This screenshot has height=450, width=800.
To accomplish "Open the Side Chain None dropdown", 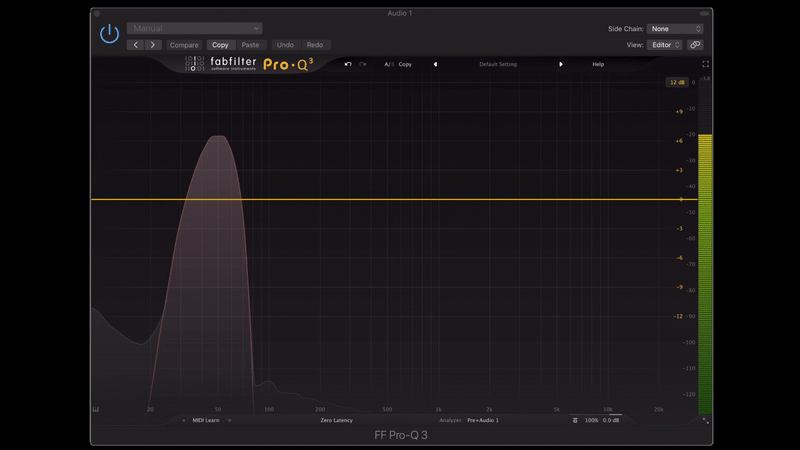I will click(x=675, y=29).
